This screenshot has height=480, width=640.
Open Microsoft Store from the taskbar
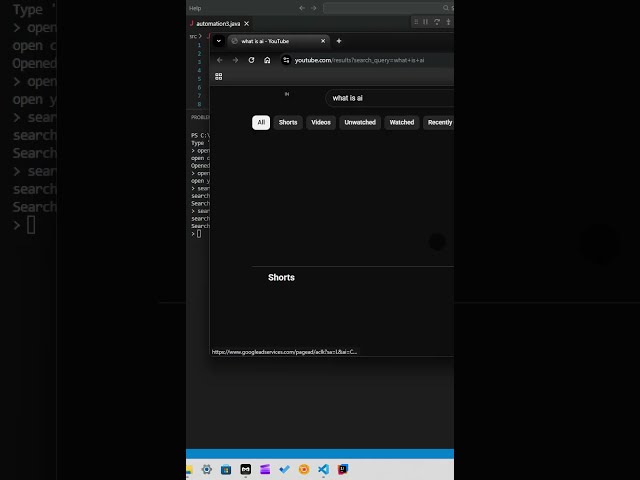[x=226, y=469]
